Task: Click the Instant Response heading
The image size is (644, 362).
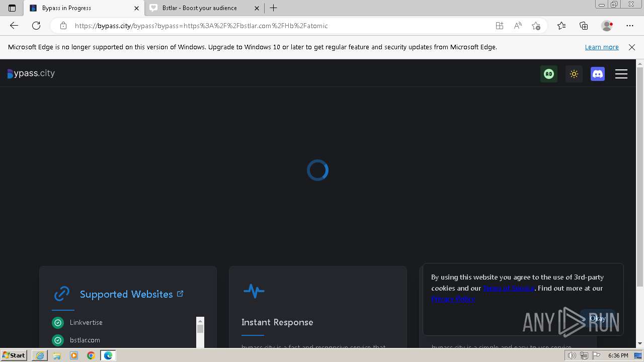Action: 277,322
